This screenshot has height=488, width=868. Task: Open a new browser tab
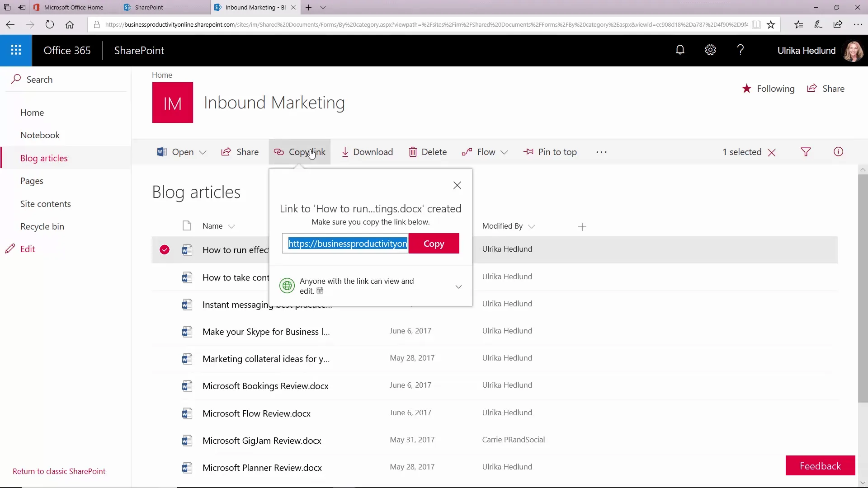(x=308, y=7)
